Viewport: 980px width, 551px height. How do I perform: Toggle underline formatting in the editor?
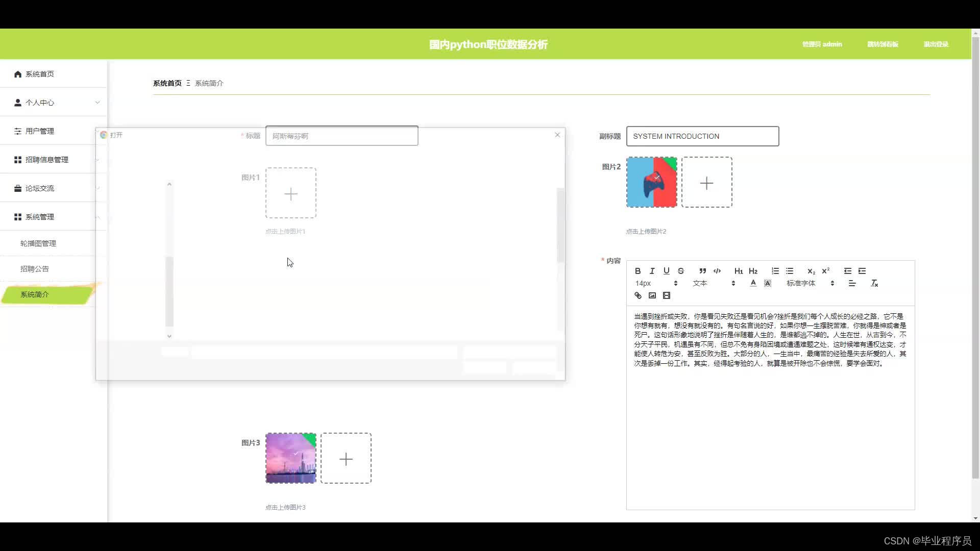[666, 271]
